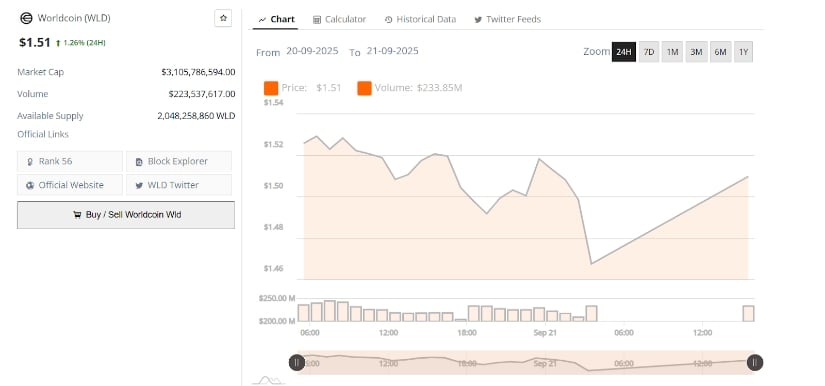Open the Historical Data tab
The height and width of the screenshot is (386, 825).
(x=420, y=19)
